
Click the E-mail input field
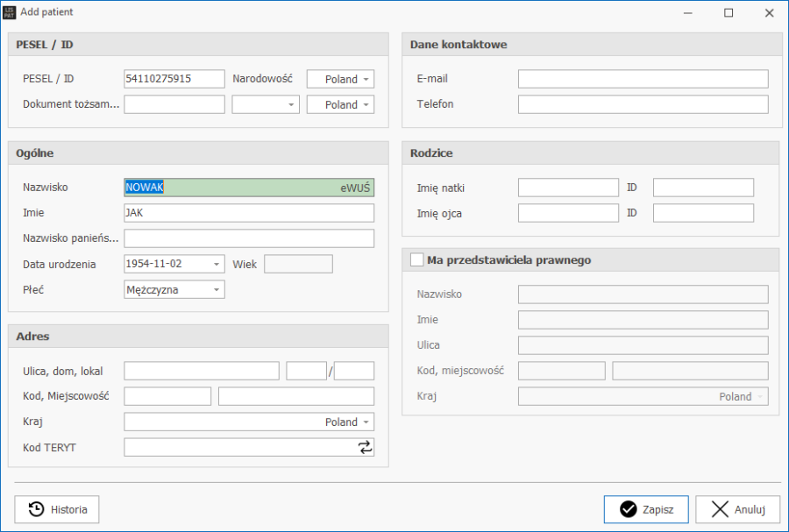tap(643, 79)
